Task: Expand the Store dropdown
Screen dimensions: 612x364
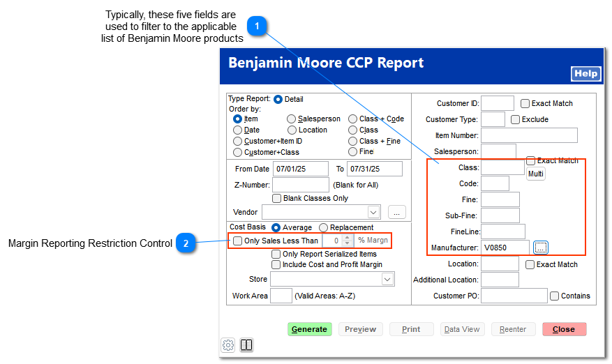Action: point(387,280)
